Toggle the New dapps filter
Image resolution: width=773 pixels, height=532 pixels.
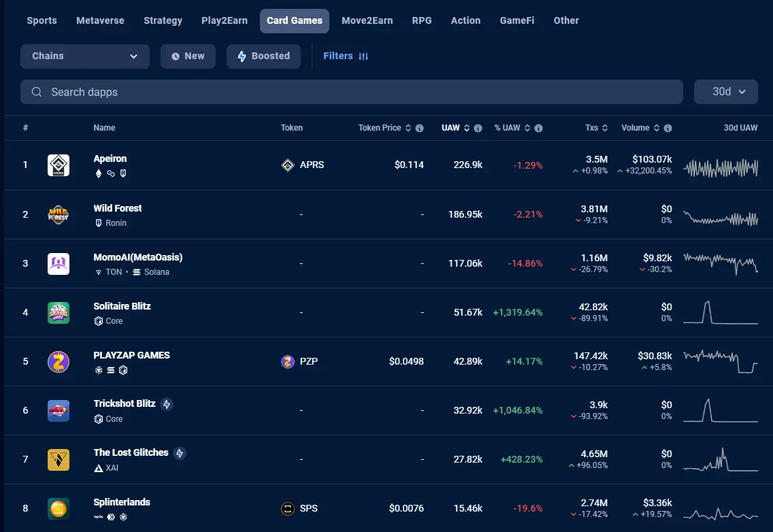[x=188, y=56]
